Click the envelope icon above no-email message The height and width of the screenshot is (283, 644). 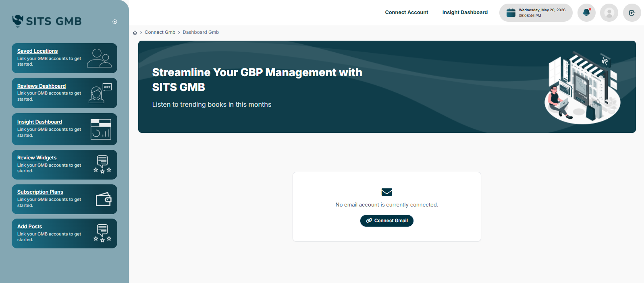[387, 192]
